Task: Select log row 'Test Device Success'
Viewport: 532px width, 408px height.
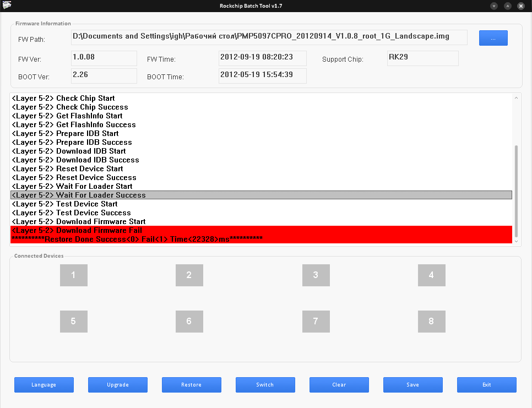Action: (261, 213)
